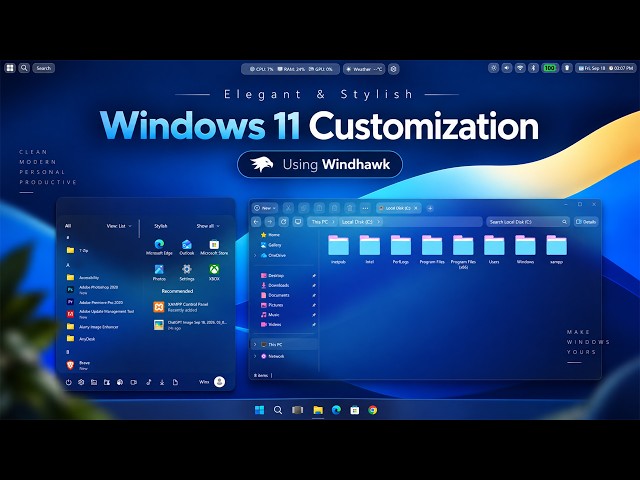Click the Search button in the top bar
The width and height of the screenshot is (640, 480).
coord(44,68)
